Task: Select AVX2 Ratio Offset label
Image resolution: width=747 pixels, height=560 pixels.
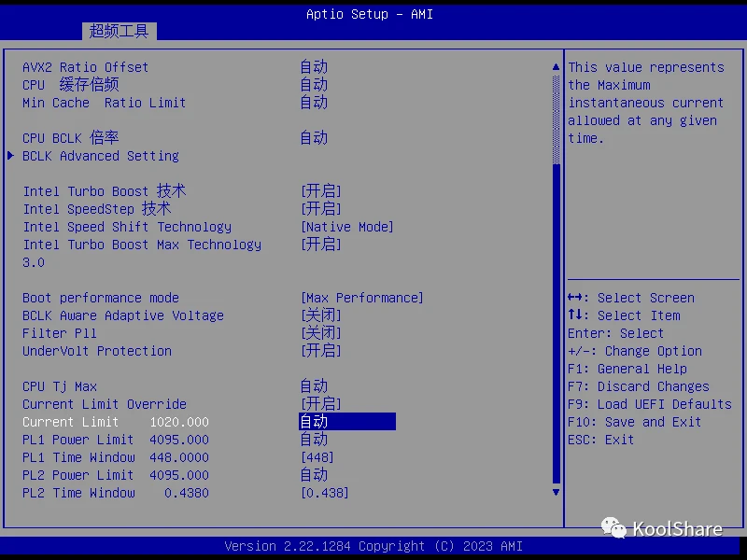Action: [x=85, y=67]
